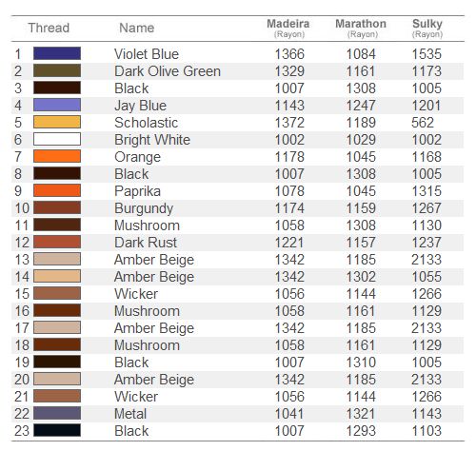Click the Sulky Rayon column header
Screen dimensions: 476x451
coord(427,28)
